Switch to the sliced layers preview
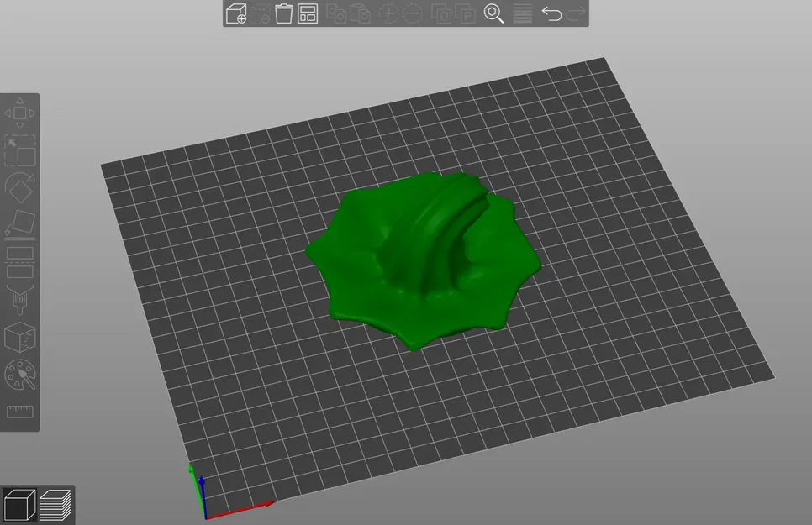 55,505
